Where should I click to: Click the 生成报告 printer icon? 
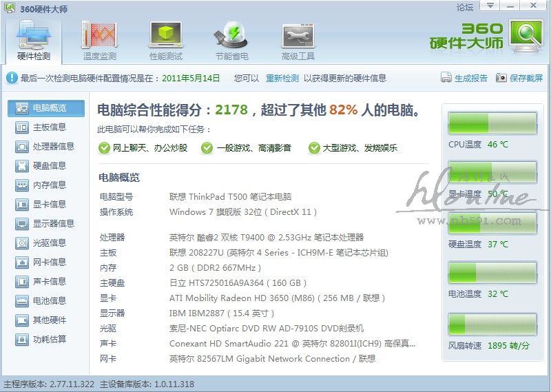point(446,78)
